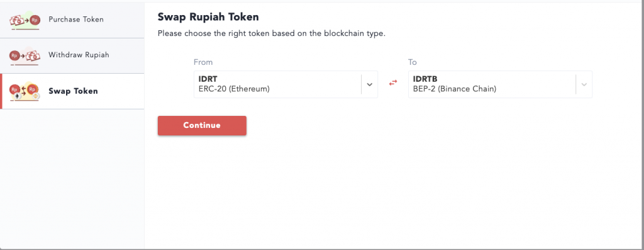644x250 pixels.
Task: Click the Swap Token coins icon
Action: tap(25, 91)
